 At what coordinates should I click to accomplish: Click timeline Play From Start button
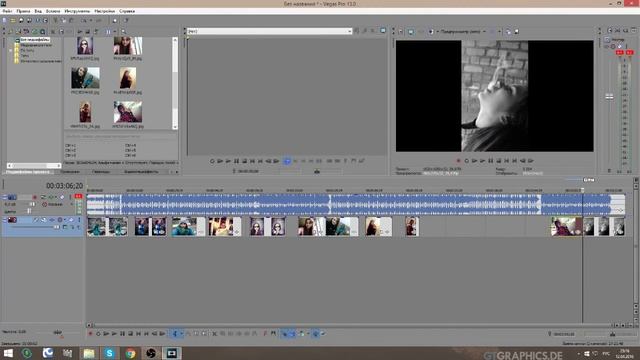click(x=105, y=334)
